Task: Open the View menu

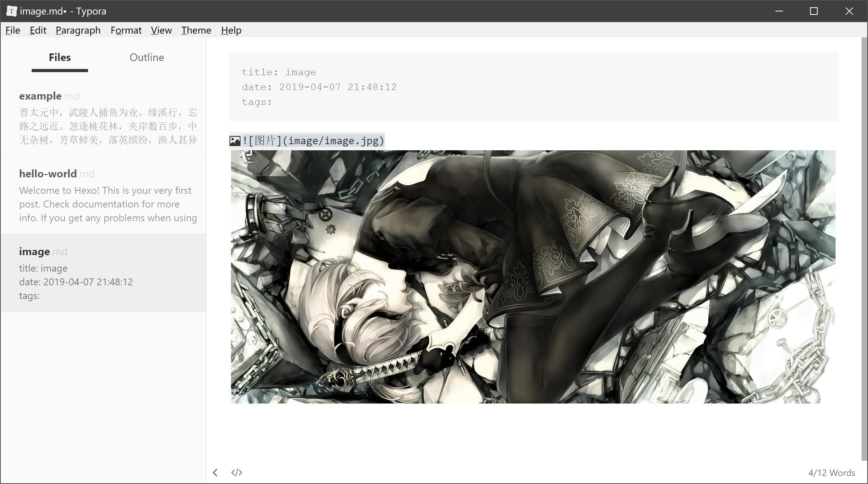Action: pos(161,30)
